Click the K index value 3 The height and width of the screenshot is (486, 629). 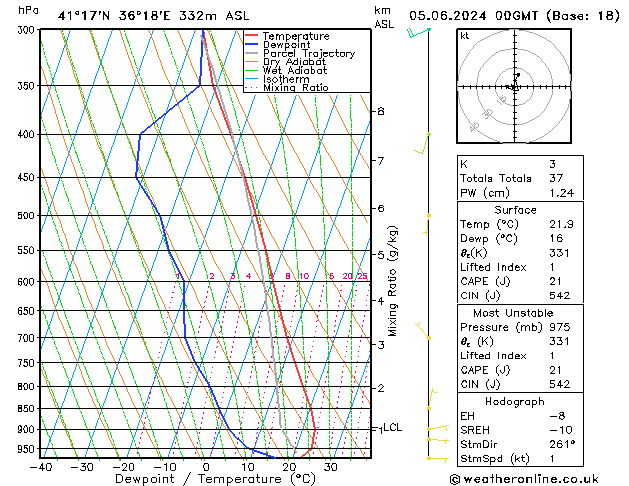click(552, 164)
